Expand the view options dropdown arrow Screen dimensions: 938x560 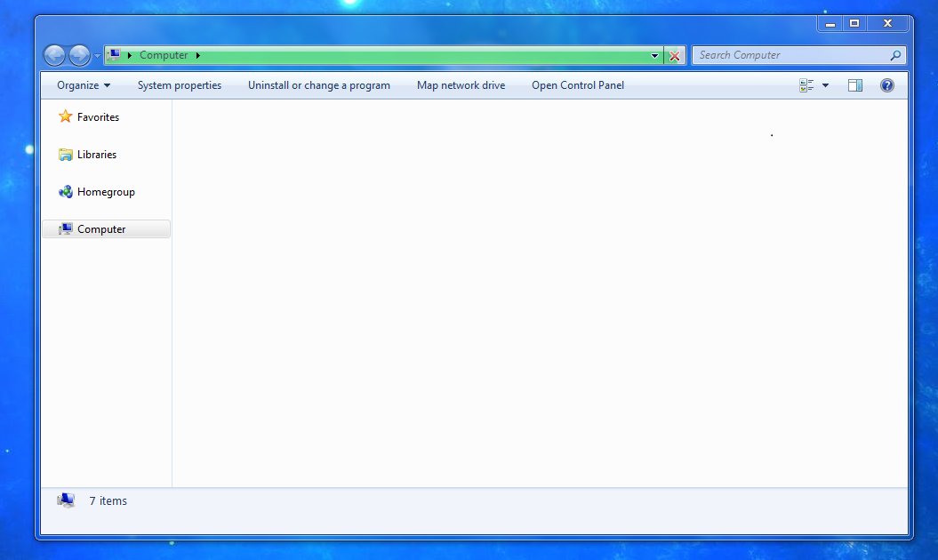click(826, 85)
